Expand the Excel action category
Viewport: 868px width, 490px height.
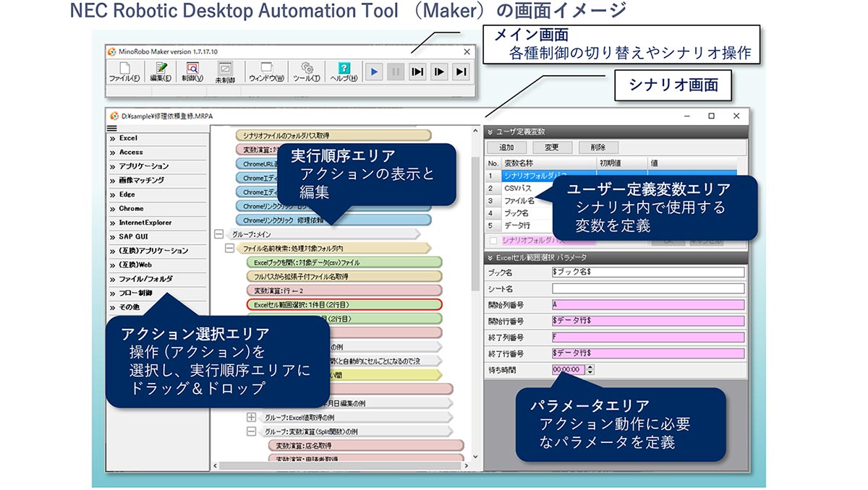[x=156, y=138]
